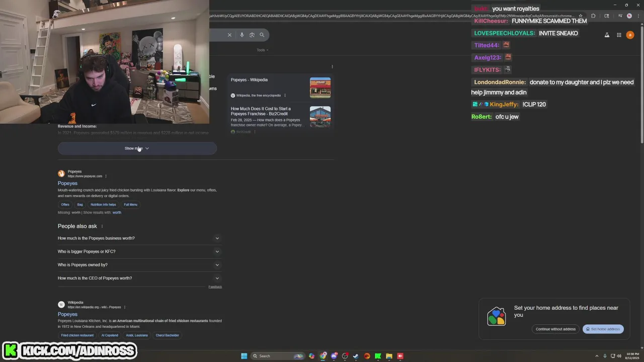Expand "How much is the CEO of Popeyes worth?"

pyautogui.click(x=139, y=278)
